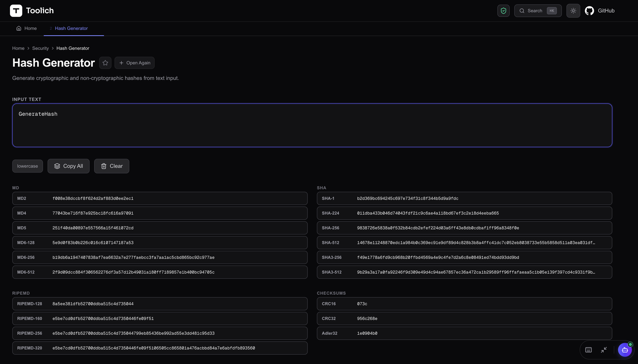Select the MD6-256 hash row
The image size is (638, 364).
160,257
